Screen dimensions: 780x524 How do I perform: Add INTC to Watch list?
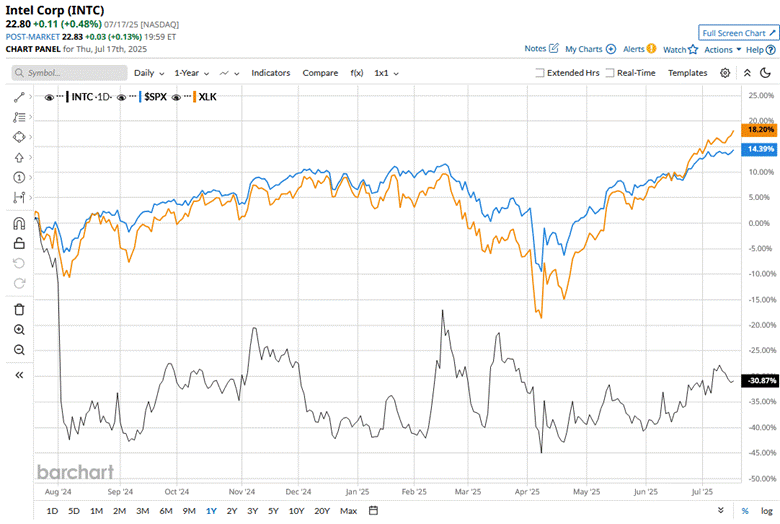pyautogui.click(x=680, y=50)
